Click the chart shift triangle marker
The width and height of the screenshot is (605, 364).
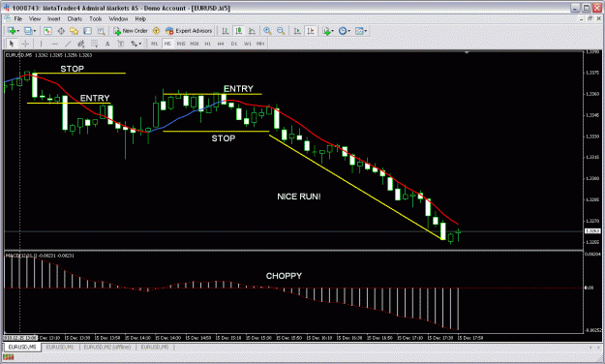point(467,52)
